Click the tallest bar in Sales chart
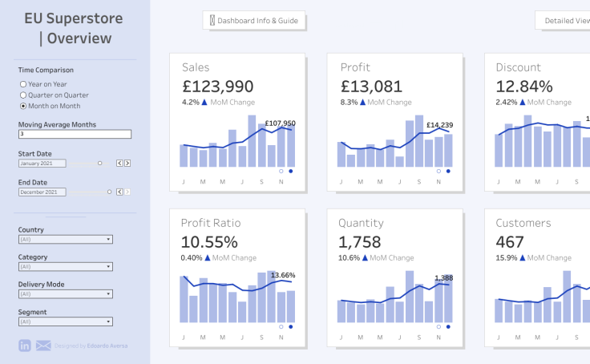Viewport: 590px width, 364px height. (252, 141)
